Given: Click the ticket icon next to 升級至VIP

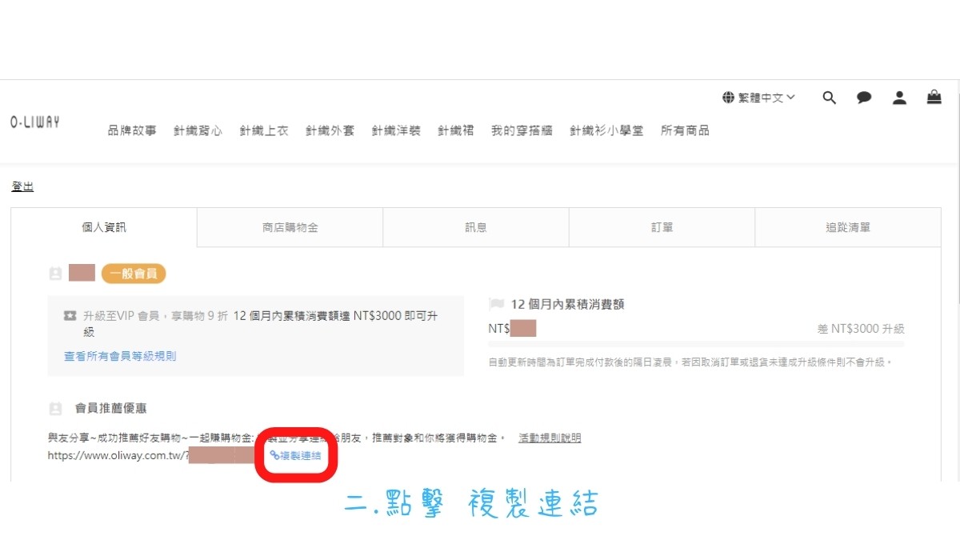Looking at the screenshot, I should (x=70, y=316).
